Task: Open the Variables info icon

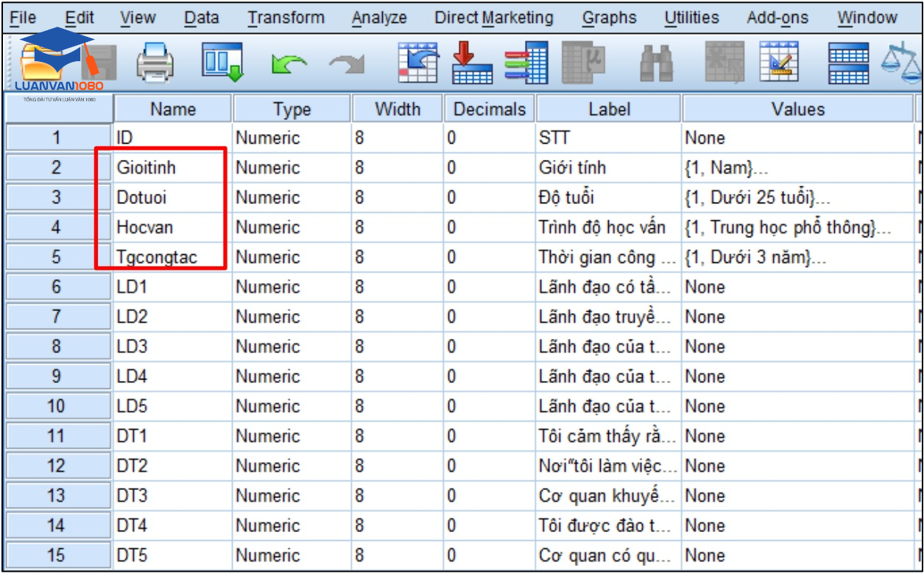Action: coord(526,64)
